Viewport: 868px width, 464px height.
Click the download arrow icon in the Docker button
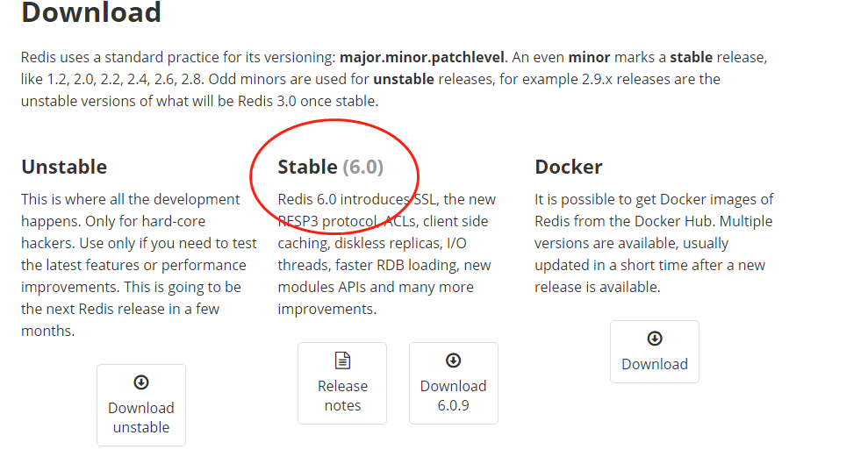coord(655,338)
